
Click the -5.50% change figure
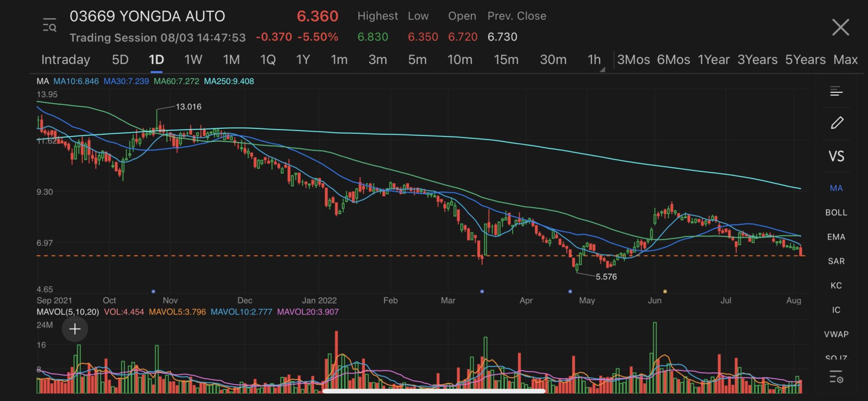318,37
